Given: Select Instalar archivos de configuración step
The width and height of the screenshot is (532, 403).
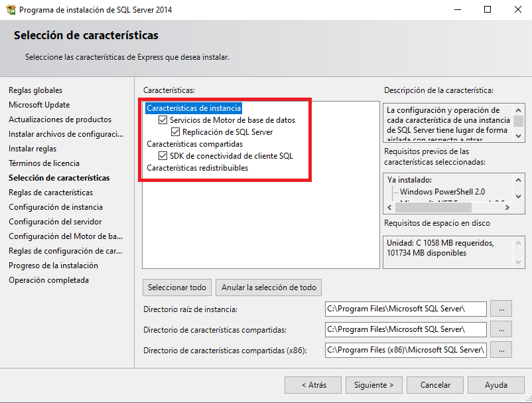Looking at the screenshot, I should pos(66,134).
